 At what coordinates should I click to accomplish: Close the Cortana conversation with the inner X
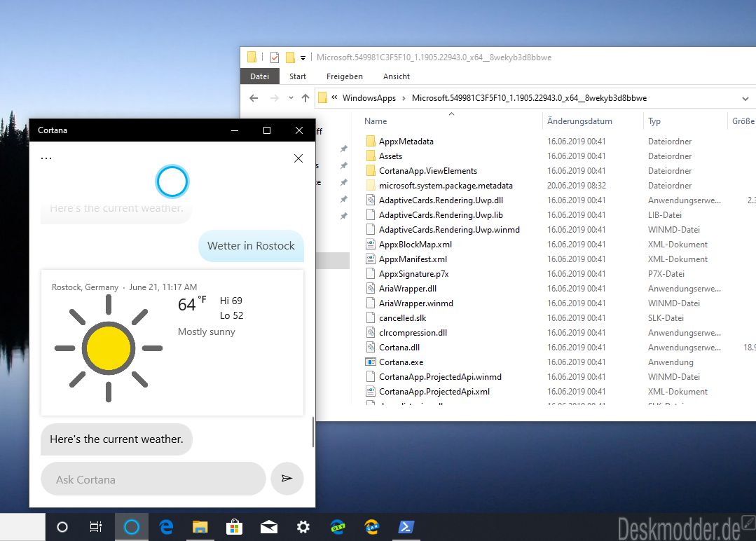(298, 158)
